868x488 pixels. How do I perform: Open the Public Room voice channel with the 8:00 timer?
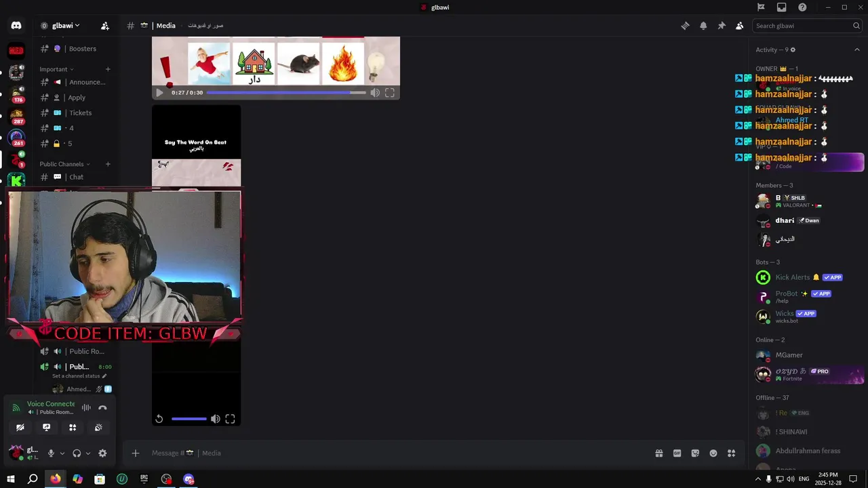click(75, 367)
